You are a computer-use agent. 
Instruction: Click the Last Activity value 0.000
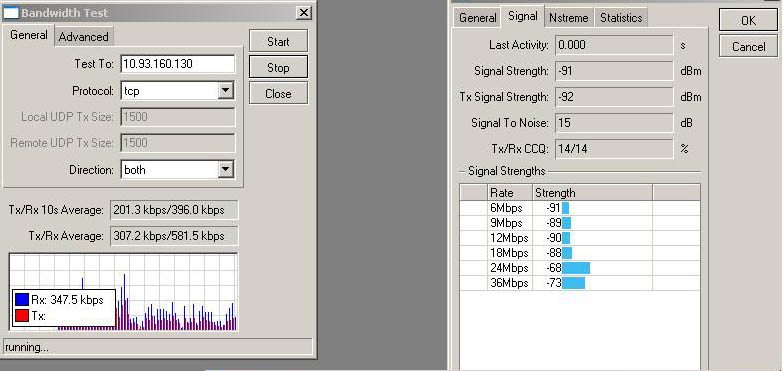coord(614,45)
